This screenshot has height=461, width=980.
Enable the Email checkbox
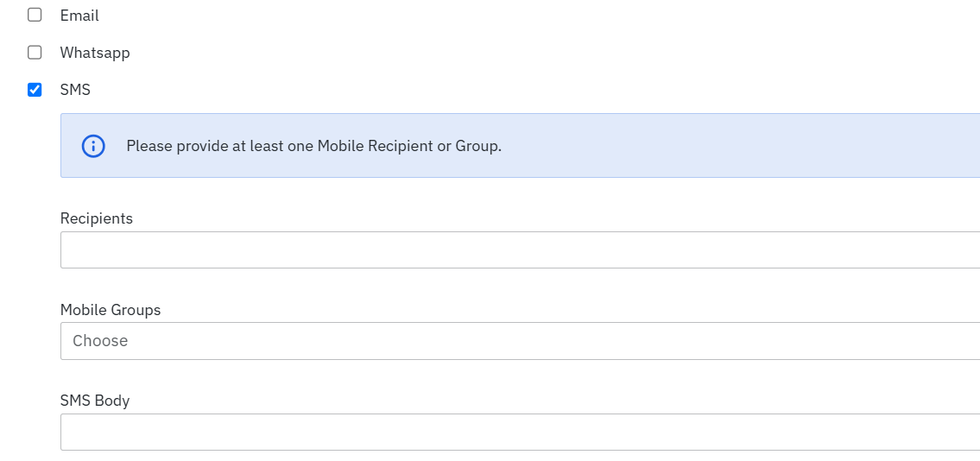coord(35,16)
